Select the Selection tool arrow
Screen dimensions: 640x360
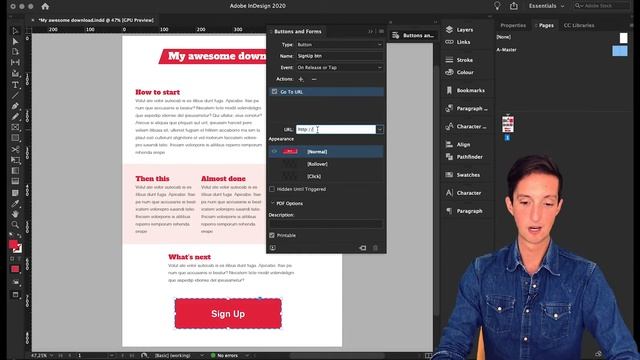[x=15, y=31]
